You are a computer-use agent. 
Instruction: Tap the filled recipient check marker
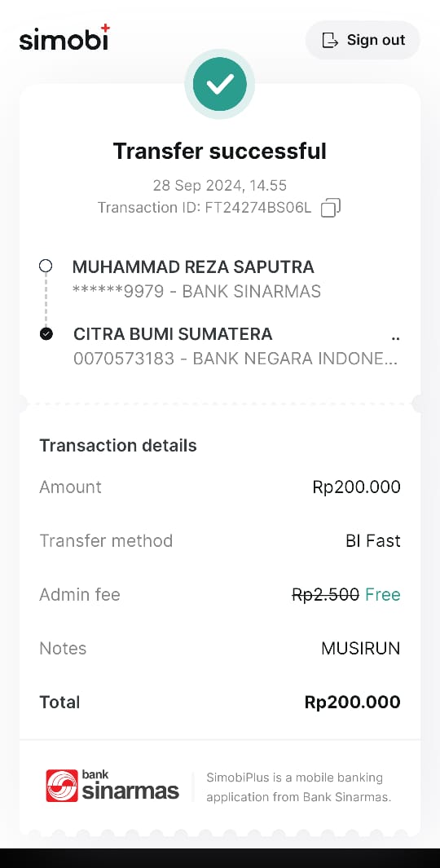tap(46, 334)
